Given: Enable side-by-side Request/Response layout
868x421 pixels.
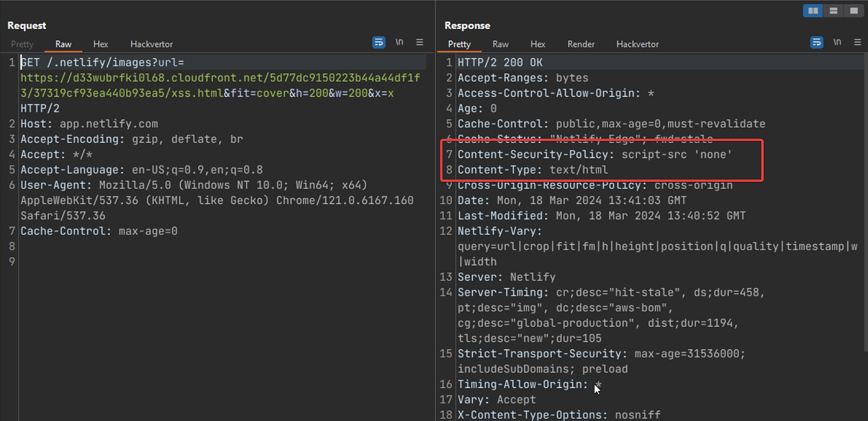Looking at the screenshot, I should [812, 10].
